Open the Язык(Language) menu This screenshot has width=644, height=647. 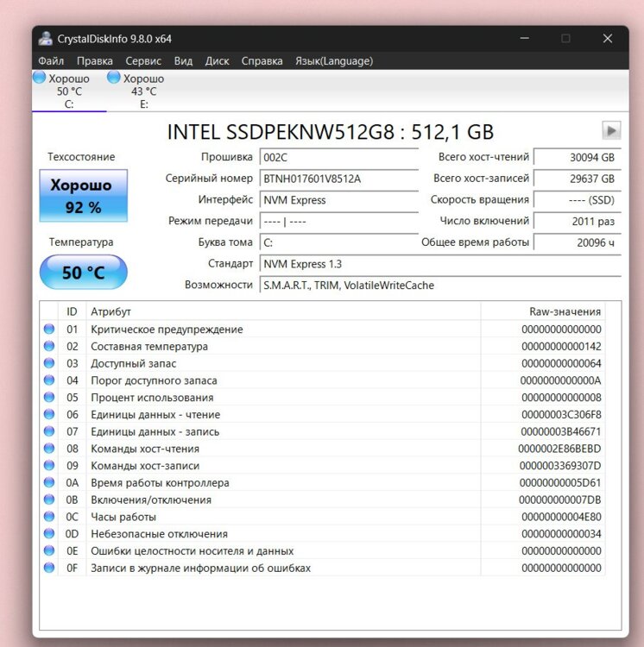pyautogui.click(x=334, y=61)
